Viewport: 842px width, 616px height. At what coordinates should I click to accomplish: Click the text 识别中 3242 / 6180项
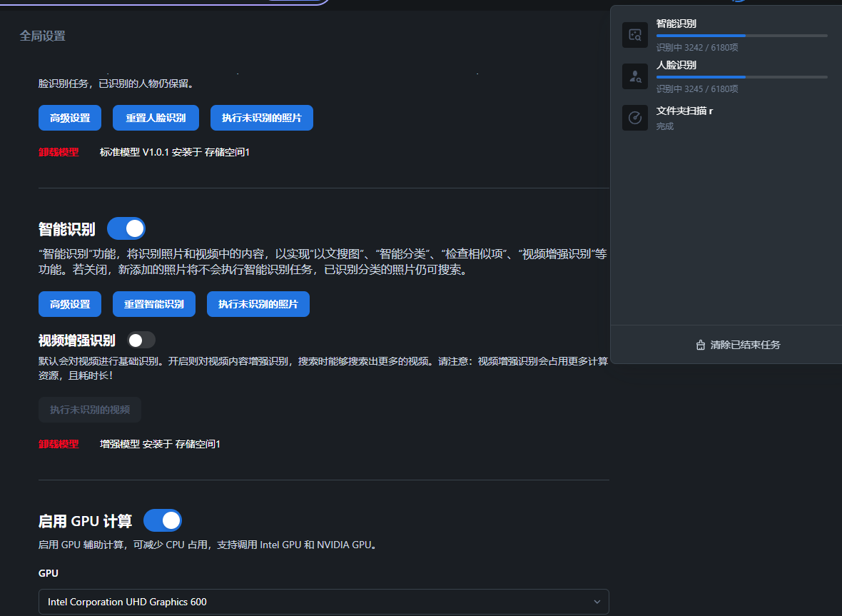tap(697, 48)
